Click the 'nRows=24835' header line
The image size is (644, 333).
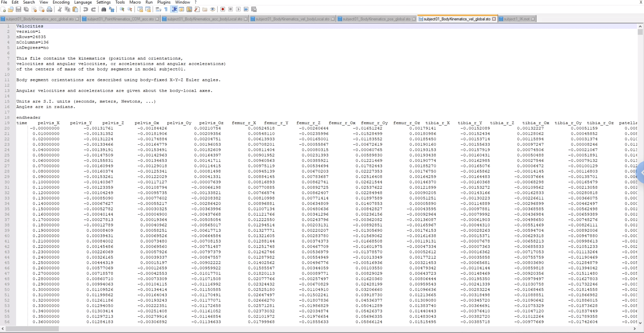click(31, 37)
